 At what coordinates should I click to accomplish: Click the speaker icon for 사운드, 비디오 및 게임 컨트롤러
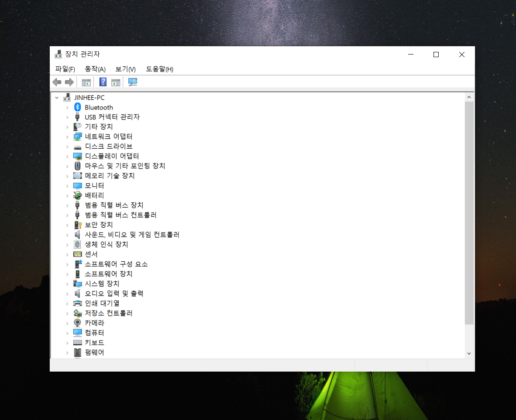click(77, 235)
